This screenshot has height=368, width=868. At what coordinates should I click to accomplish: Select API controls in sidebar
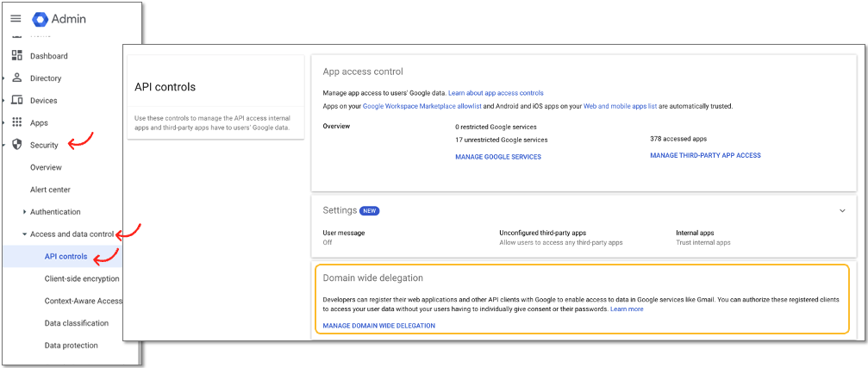point(66,256)
